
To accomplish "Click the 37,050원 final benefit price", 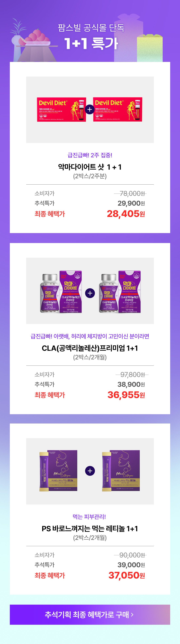I will 127,575.
